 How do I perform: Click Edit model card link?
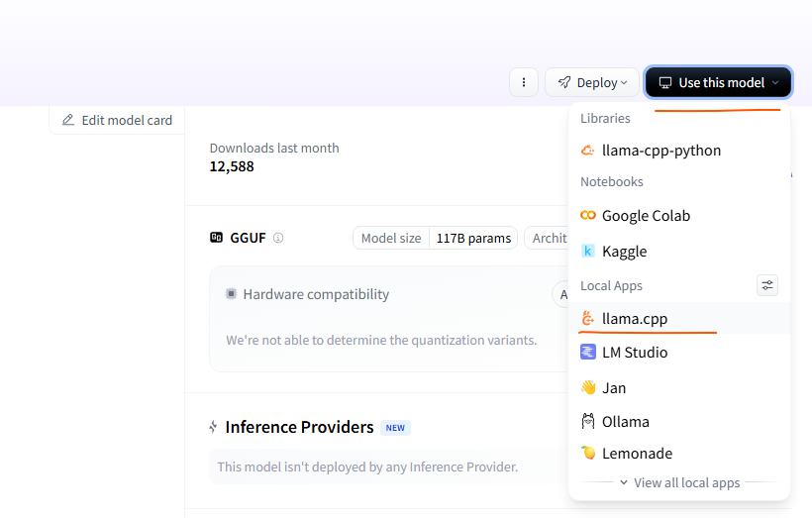click(117, 120)
